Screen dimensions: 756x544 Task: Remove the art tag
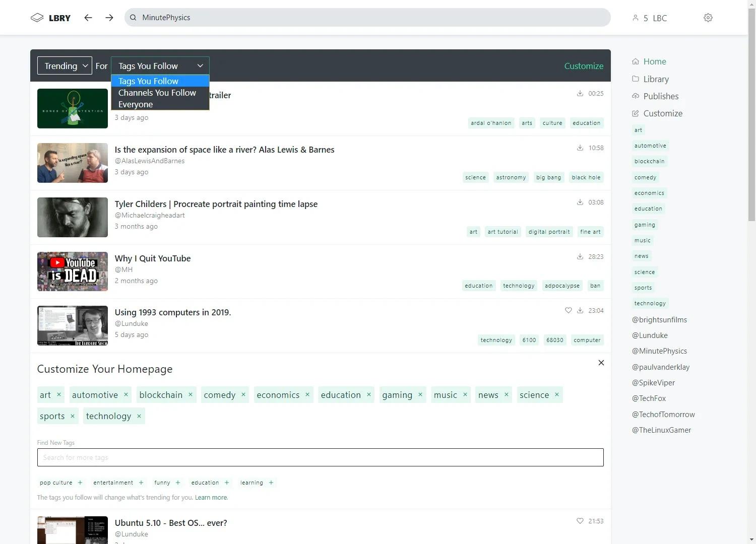(59, 394)
